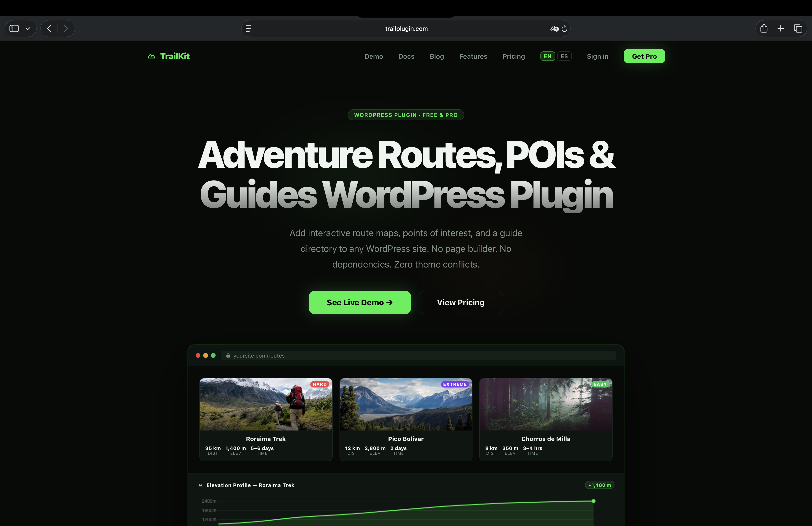Click the View Pricing button

pos(461,302)
